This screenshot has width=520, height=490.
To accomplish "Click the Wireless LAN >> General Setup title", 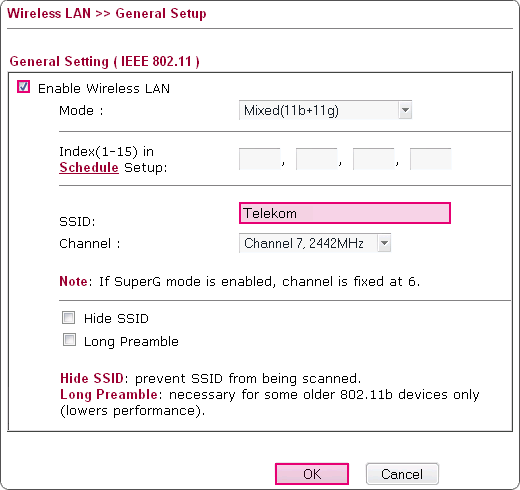I will click(107, 13).
